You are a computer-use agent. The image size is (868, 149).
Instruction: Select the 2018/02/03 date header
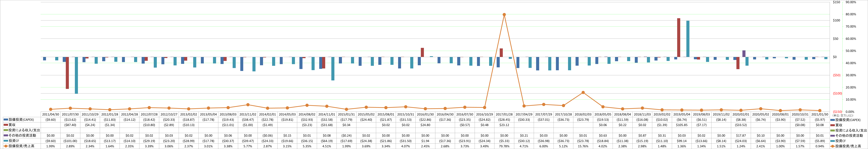tap(583, 114)
